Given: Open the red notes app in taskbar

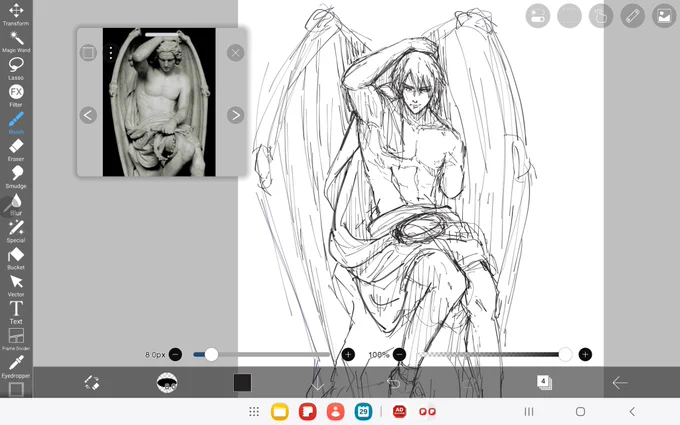Looking at the screenshot, I should click(x=307, y=412).
